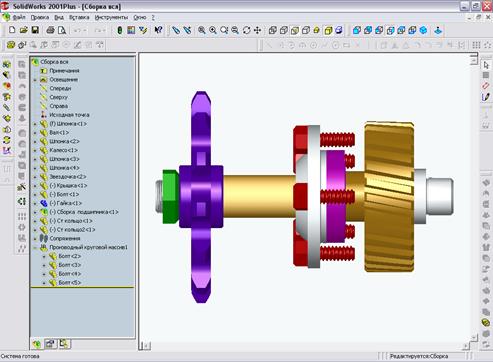This screenshot has height=362, width=493.
Task: Expand the Сопряжения mates folder
Action: click(35, 239)
